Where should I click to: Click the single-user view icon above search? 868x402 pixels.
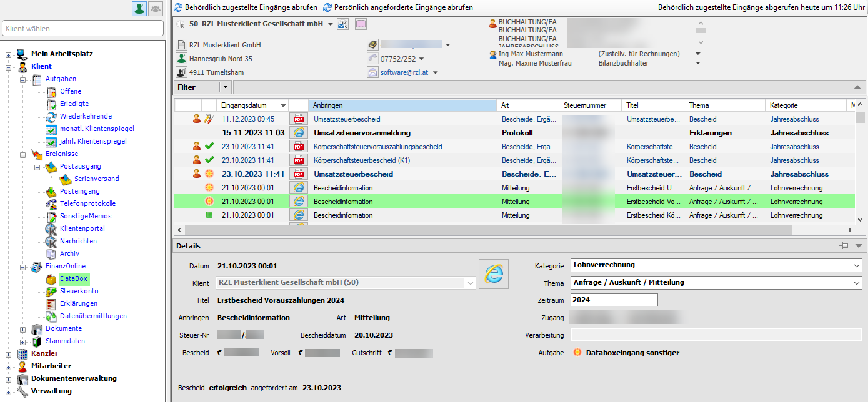(x=139, y=8)
